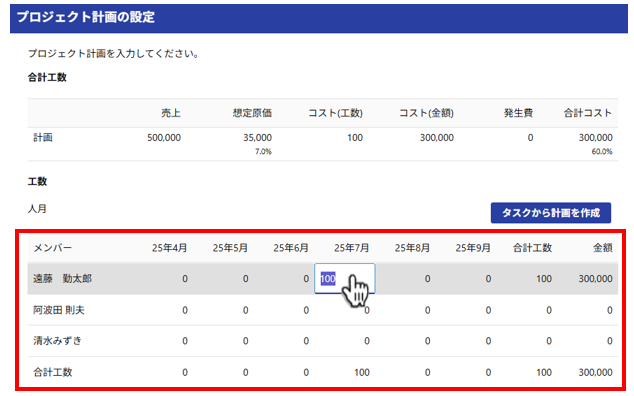Click 25年5月 cell for 遠藤 勤太郎
Image resolution: width=634 pixels, height=396 pixels.
click(x=245, y=279)
